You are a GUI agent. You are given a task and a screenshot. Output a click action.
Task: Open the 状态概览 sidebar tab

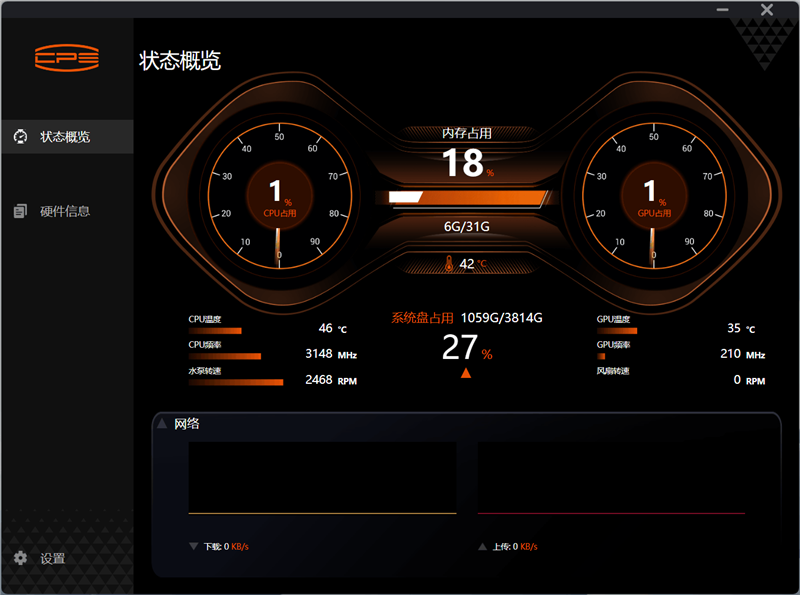click(x=65, y=136)
